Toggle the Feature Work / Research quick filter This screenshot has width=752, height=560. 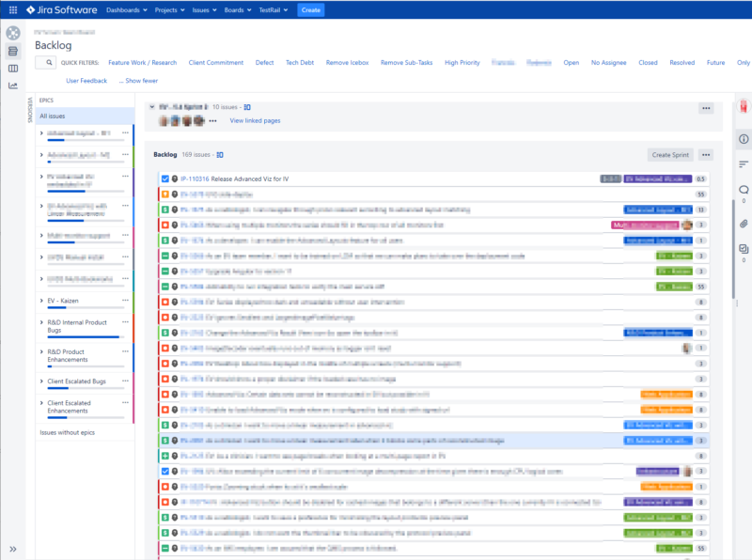tap(143, 62)
